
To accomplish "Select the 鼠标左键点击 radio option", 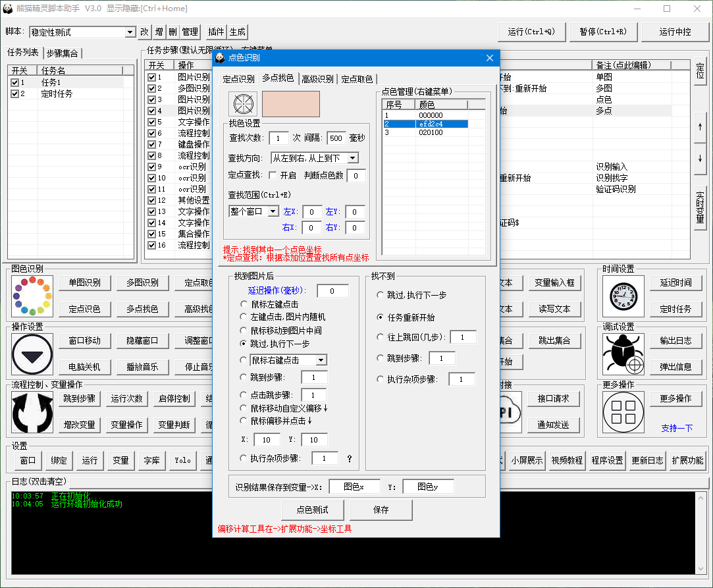I will pyautogui.click(x=244, y=304).
